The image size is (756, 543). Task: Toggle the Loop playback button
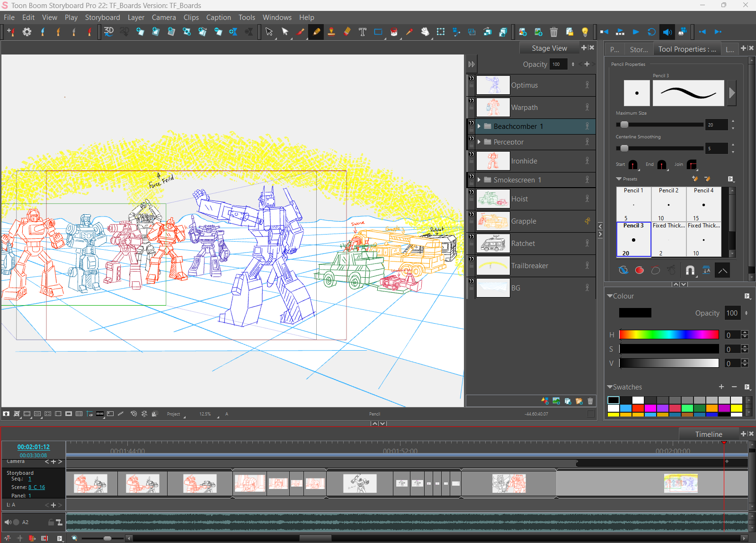tap(651, 32)
